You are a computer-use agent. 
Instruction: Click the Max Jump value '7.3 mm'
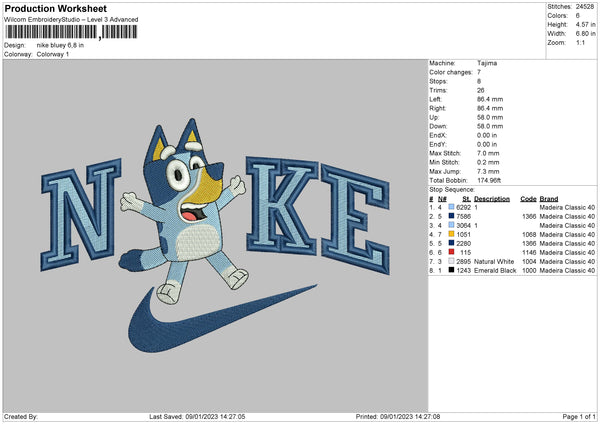(488, 171)
